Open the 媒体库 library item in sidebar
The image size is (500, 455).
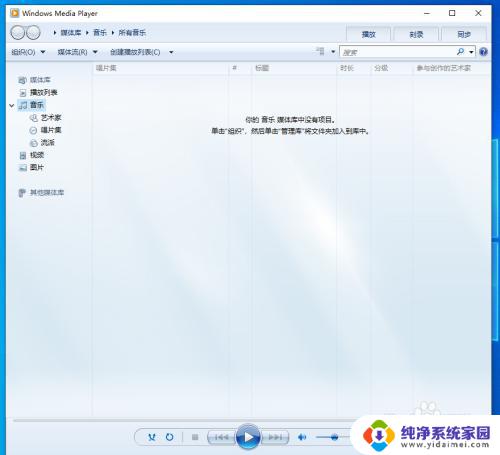pos(40,80)
